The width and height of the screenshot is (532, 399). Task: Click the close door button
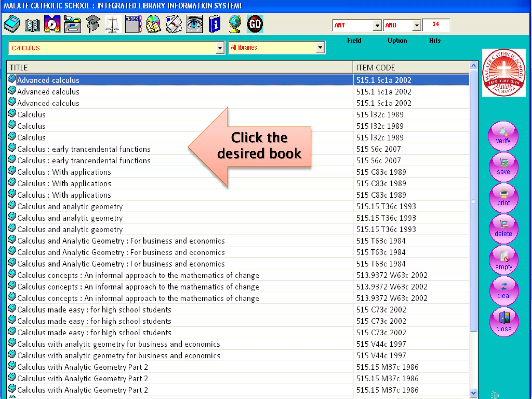(x=504, y=322)
